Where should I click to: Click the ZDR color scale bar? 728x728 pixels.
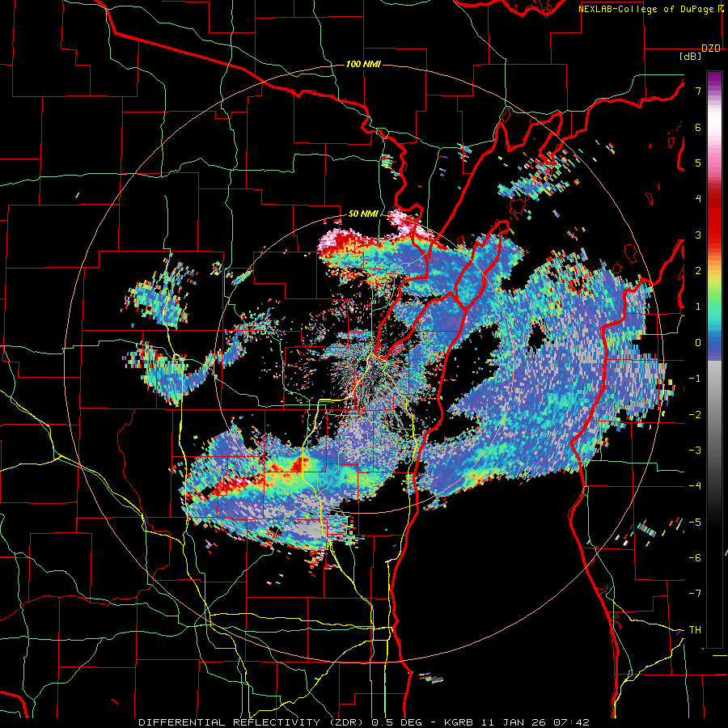(x=714, y=359)
